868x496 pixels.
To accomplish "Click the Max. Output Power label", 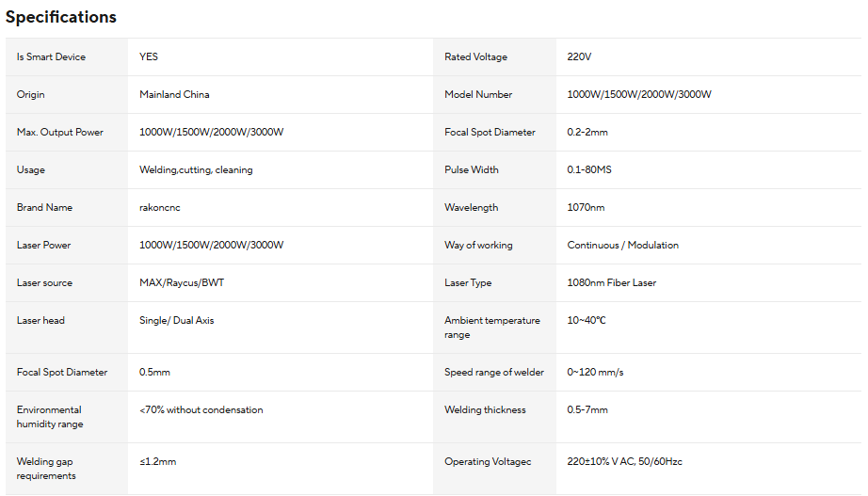I will [60, 133].
